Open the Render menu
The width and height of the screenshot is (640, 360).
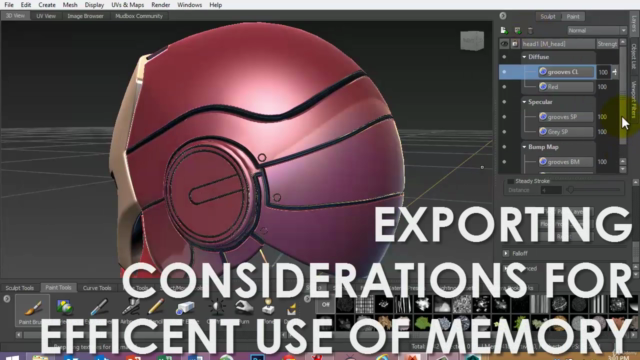point(160,5)
